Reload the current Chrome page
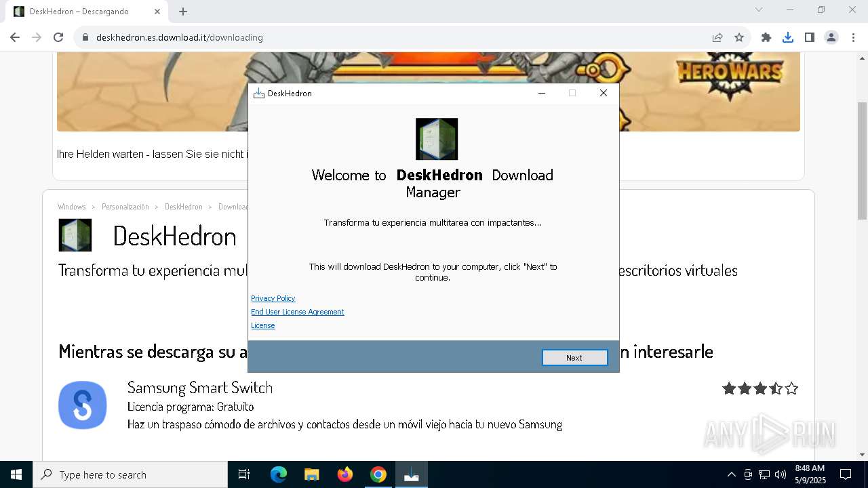Viewport: 868px width, 488px height. [x=58, y=37]
